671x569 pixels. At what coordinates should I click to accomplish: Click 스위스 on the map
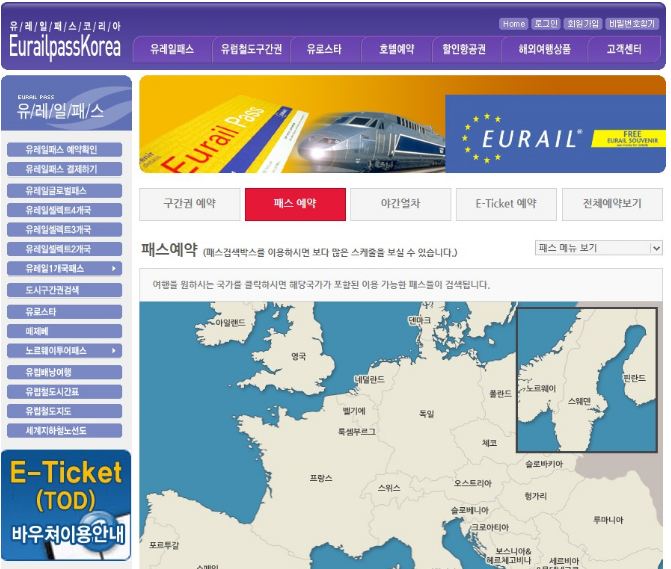(389, 488)
